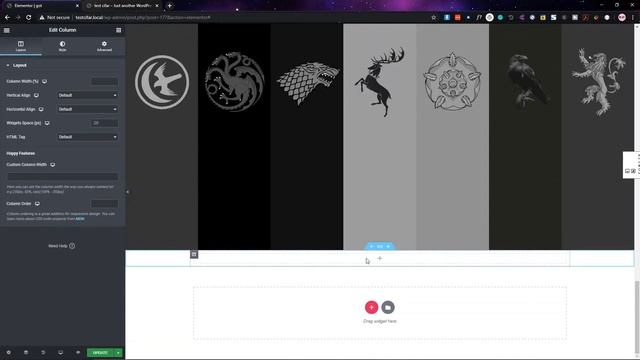640x360 pixels.
Task: Click the plus in the empty column
Action: pyautogui.click(x=380, y=258)
